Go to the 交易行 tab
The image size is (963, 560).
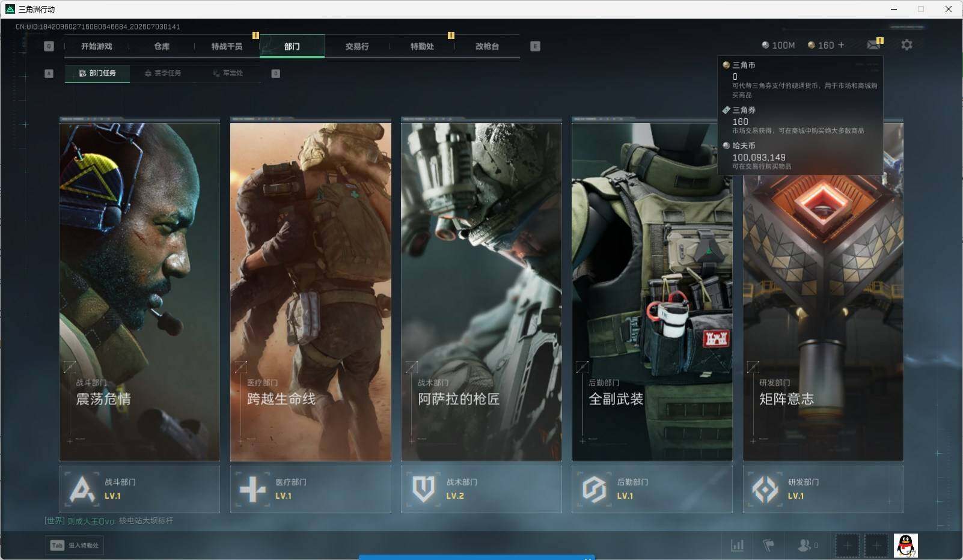coord(357,46)
